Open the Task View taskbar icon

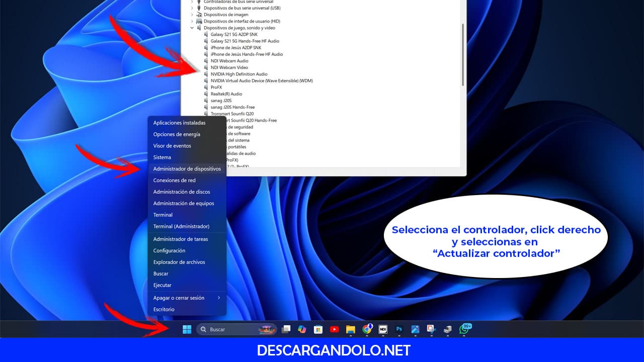286,329
